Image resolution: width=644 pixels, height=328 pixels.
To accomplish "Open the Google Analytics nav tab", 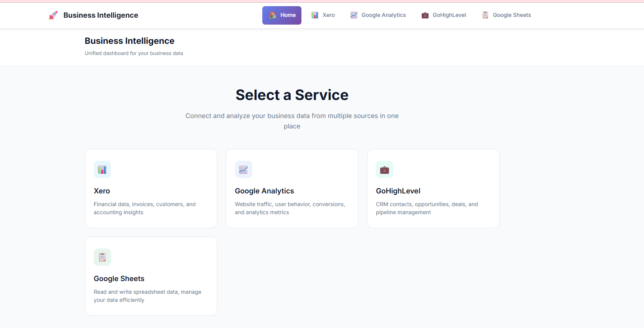I will (383, 15).
